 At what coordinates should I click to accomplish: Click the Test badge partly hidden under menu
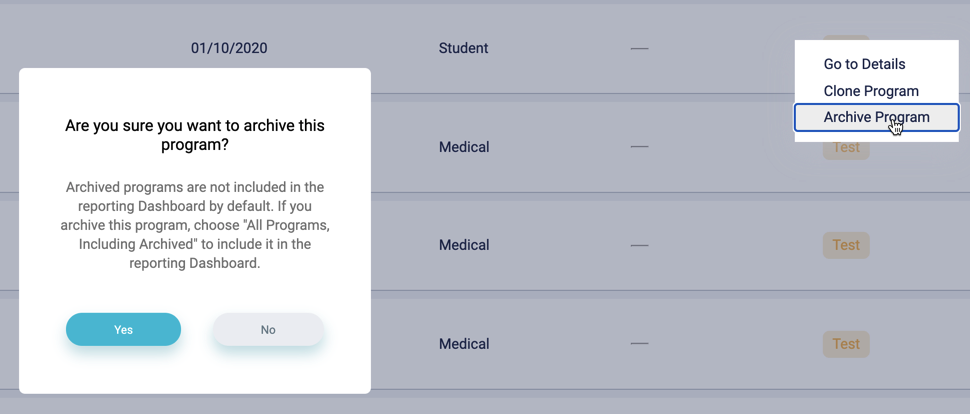coord(846,150)
